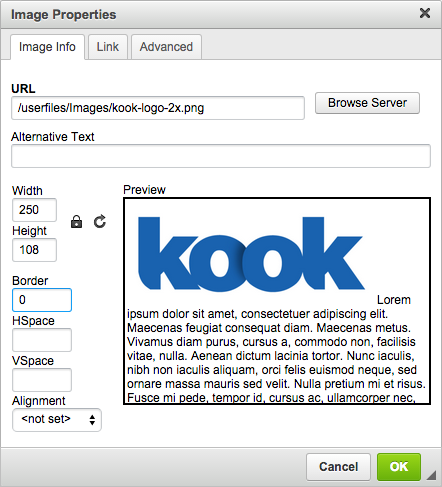Focus the URL input field

[158, 108]
